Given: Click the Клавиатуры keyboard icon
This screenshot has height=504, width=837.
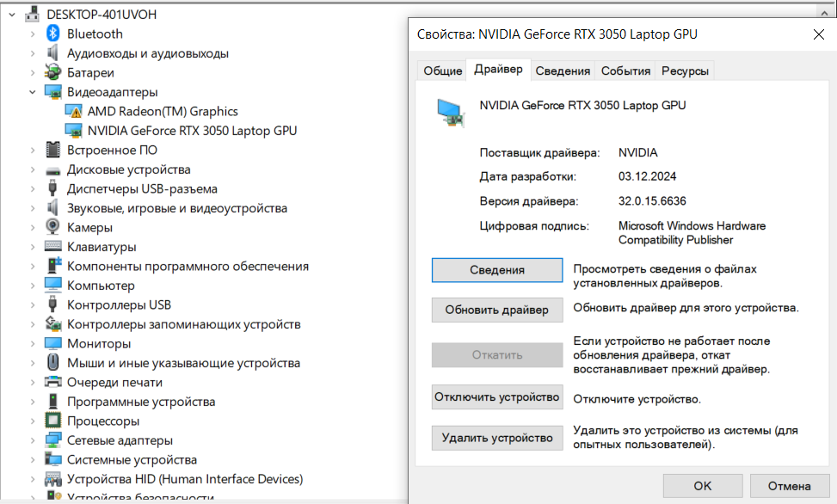Looking at the screenshot, I should click(53, 247).
